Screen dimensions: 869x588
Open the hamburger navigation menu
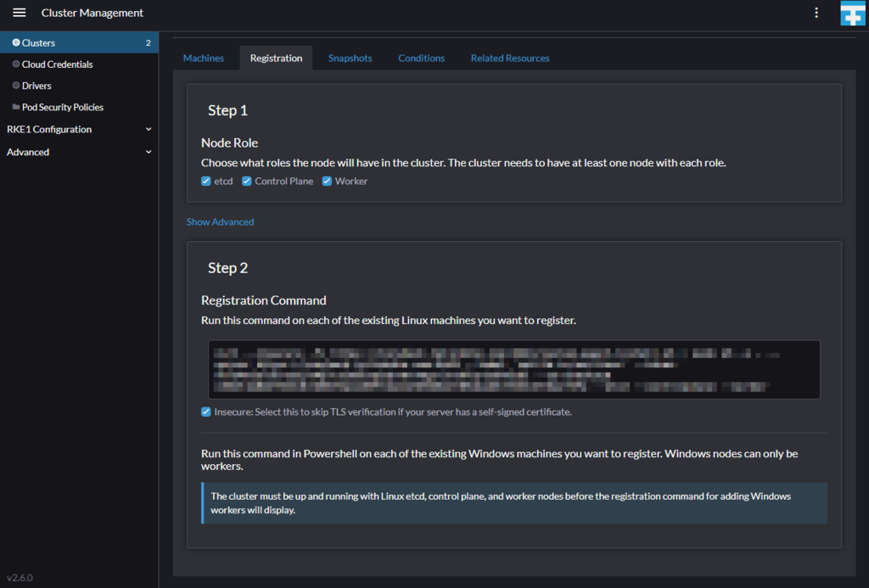coord(19,12)
